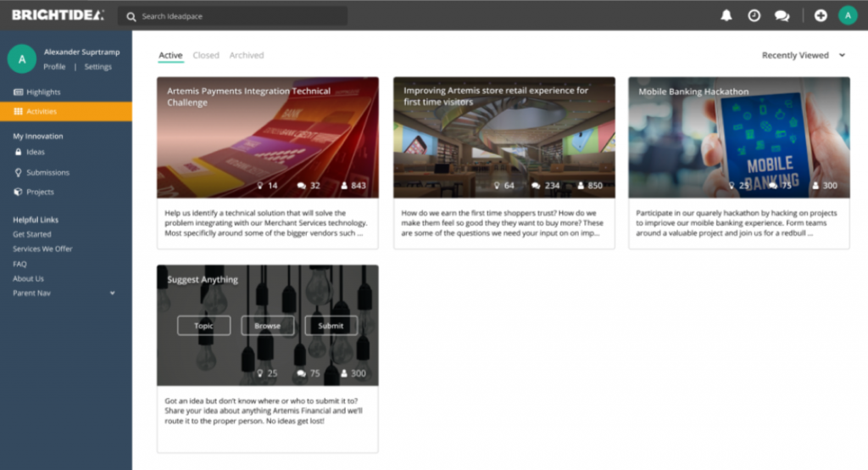Screen dimensions: 868x470
Task: Expand the Parent Nav chevron
Action: click(x=113, y=294)
